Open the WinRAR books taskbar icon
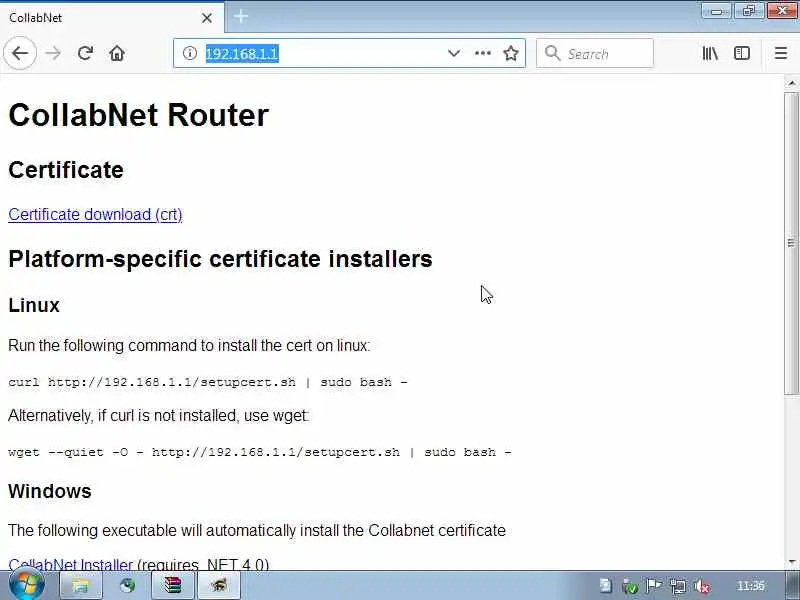The width and height of the screenshot is (800, 600). click(x=173, y=586)
